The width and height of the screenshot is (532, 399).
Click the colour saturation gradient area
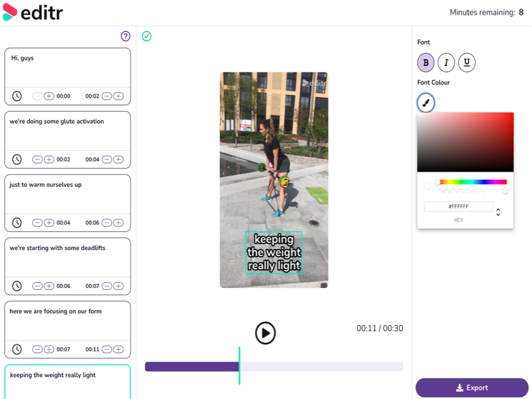(465, 142)
